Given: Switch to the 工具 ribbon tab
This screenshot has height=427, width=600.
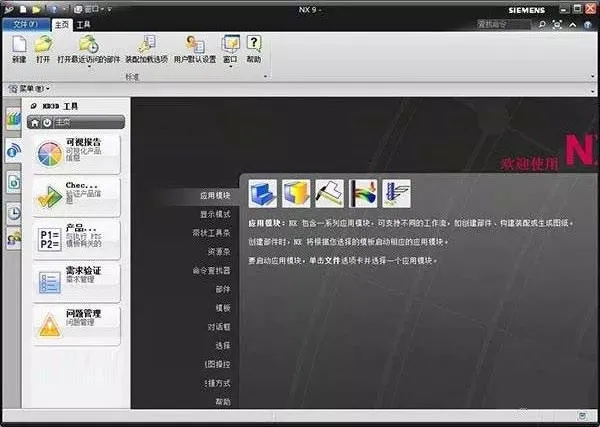Looking at the screenshot, I should point(83,25).
